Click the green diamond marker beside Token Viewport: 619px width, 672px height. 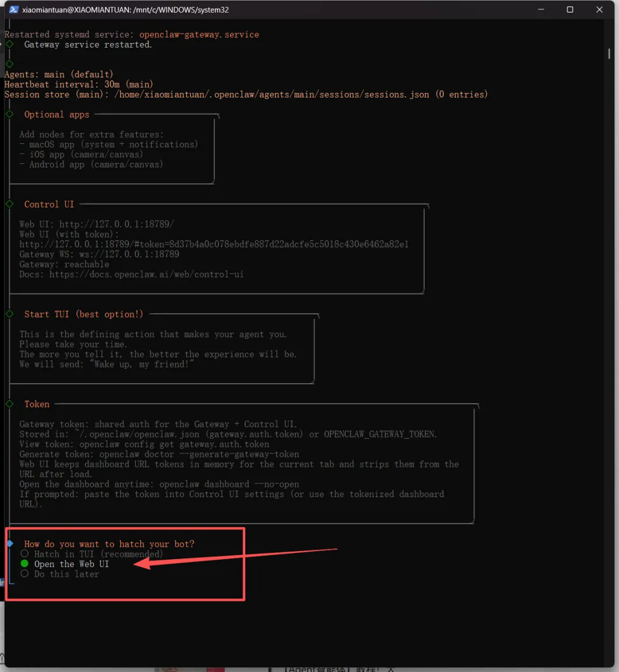pos(9,404)
